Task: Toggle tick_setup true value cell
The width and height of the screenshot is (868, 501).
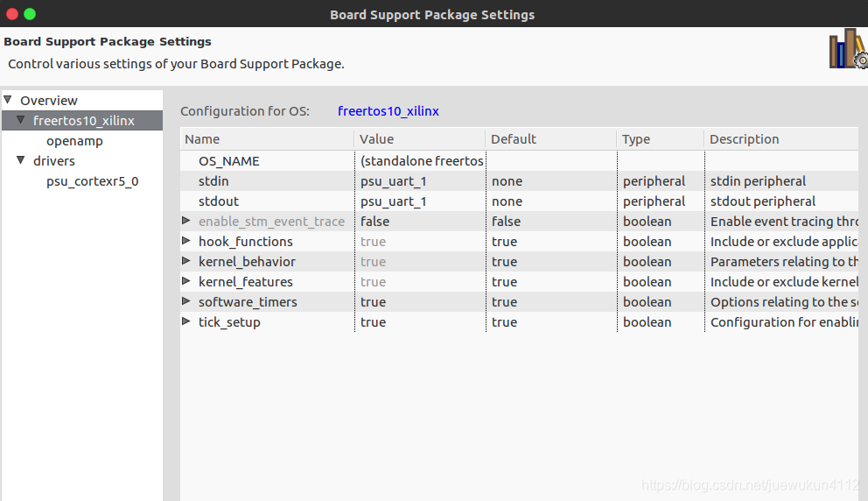Action: [x=420, y=322]
